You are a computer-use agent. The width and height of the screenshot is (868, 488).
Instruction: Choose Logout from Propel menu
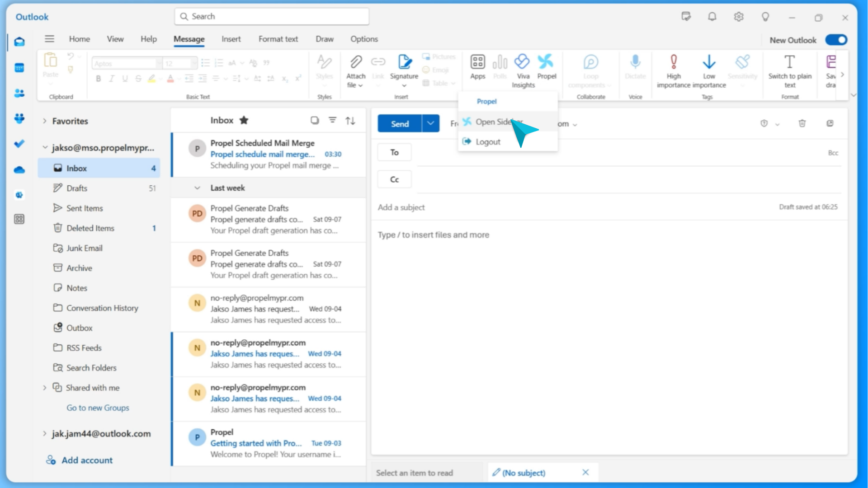[x=508, y=142]
